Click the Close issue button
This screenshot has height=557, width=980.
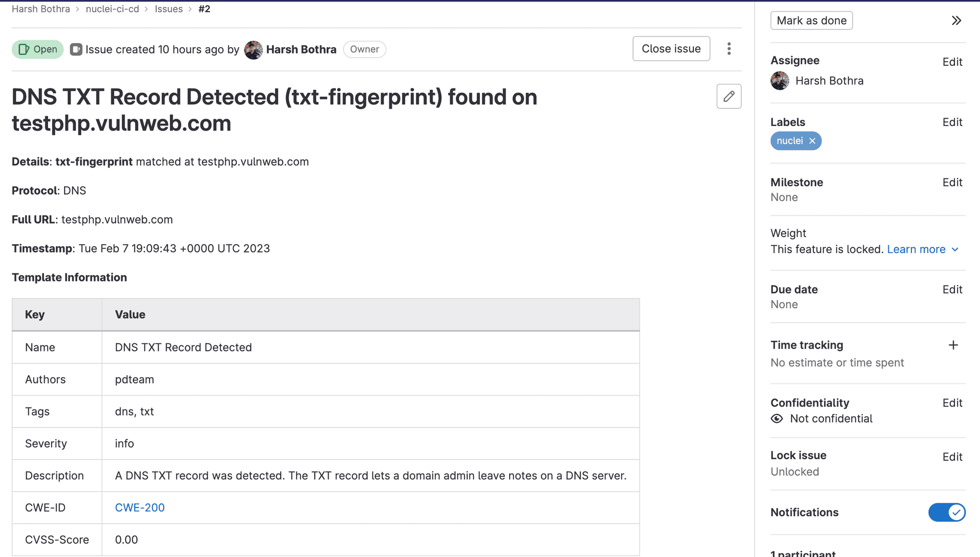671,49
